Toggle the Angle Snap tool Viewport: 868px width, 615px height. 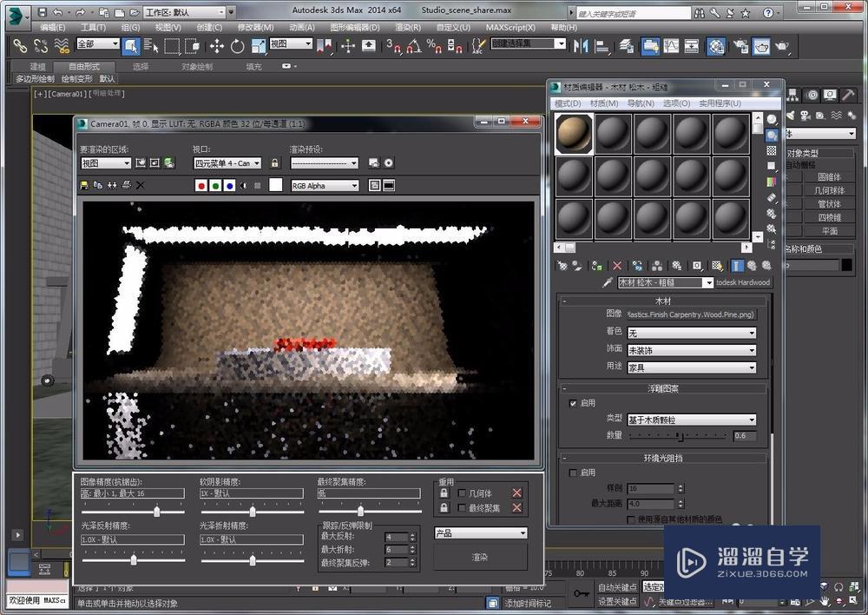point(413,46)
